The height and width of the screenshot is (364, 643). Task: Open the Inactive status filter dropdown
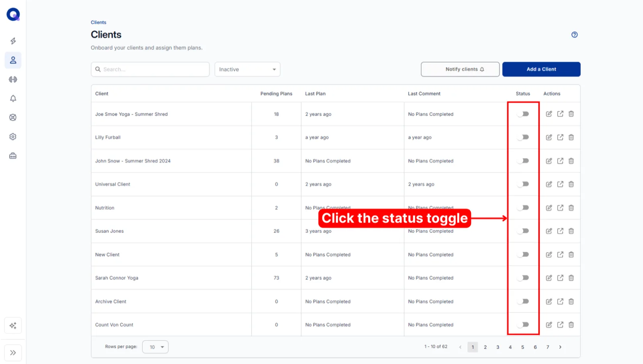[x=247, y=69]
